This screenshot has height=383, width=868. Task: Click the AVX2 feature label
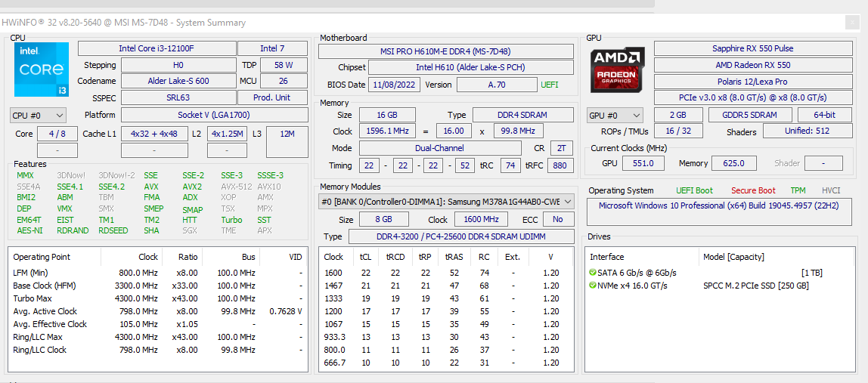click(192, 187)
